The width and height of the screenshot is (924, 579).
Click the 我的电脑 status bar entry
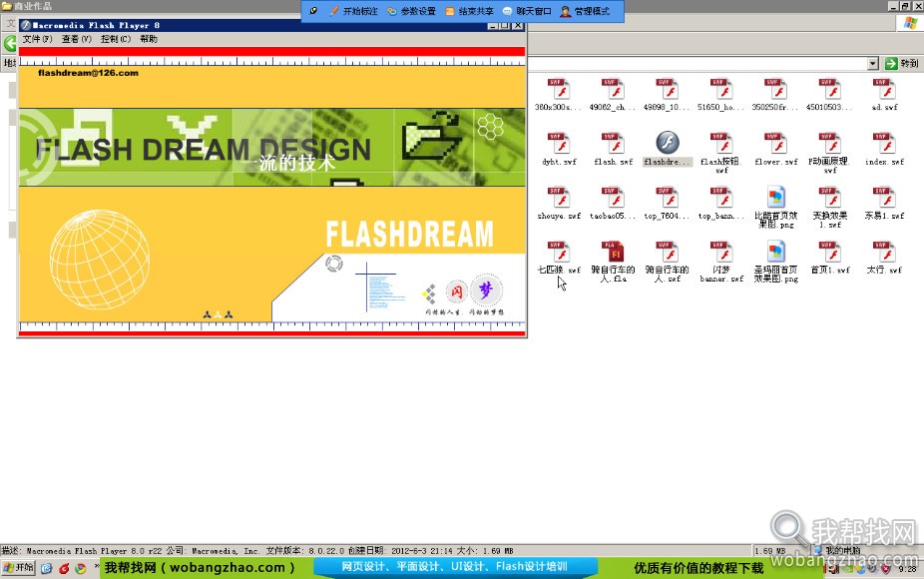pyautogui.click(x=838, y=551)
